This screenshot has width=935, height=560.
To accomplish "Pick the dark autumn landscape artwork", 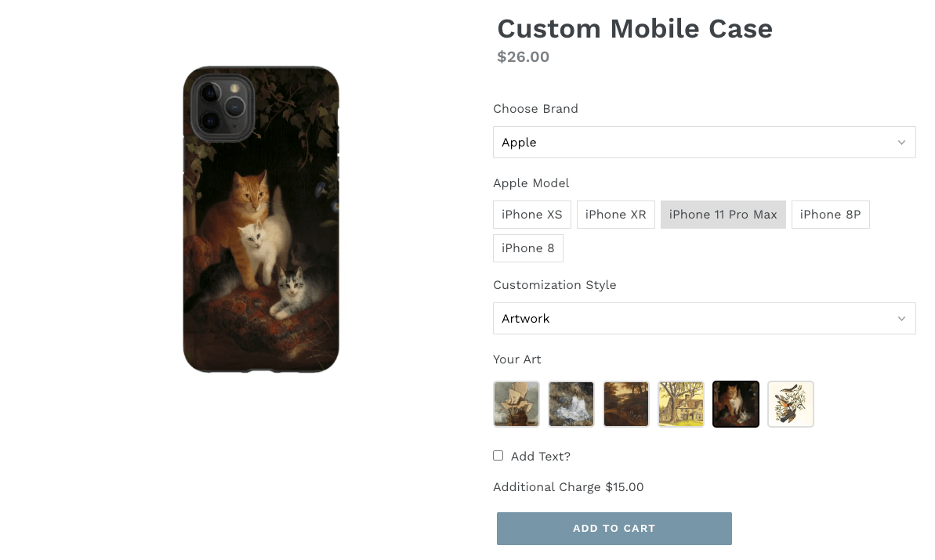I will pos(626,404).
